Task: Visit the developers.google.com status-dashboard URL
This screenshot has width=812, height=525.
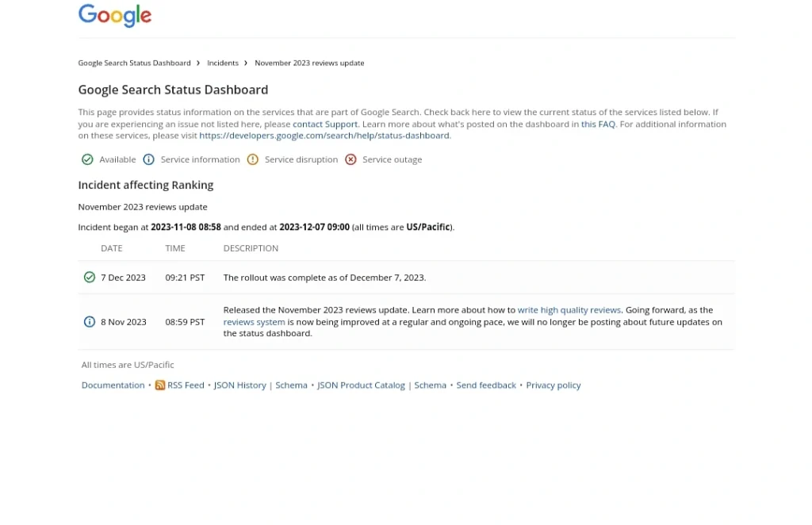Action: click(x=324, y=135)
